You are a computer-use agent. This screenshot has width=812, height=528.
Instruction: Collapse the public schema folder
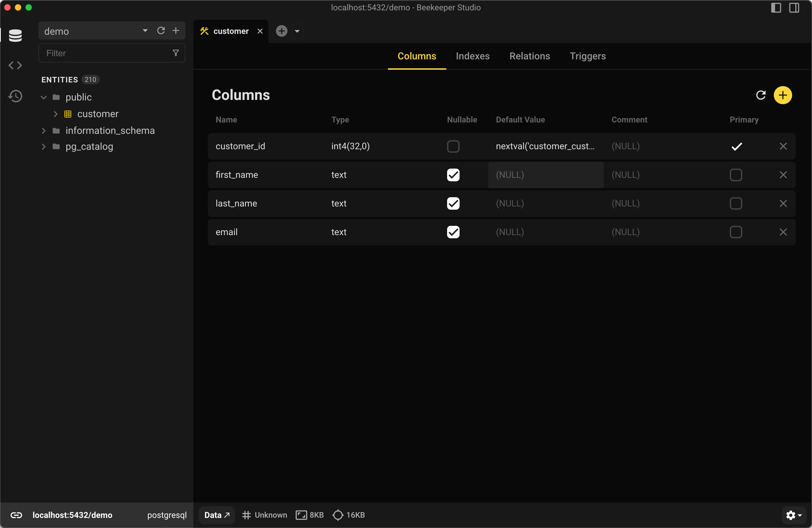(x=44, y=97)
